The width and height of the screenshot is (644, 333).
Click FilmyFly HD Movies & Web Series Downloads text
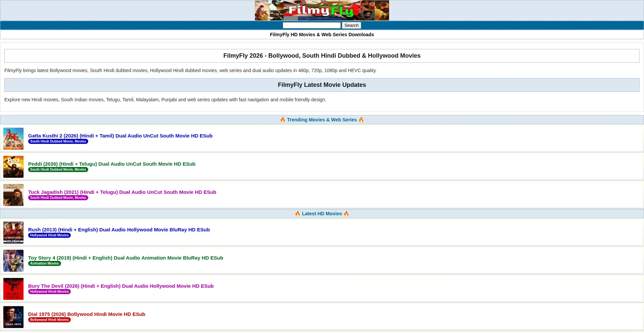click(x=322, y=35)
